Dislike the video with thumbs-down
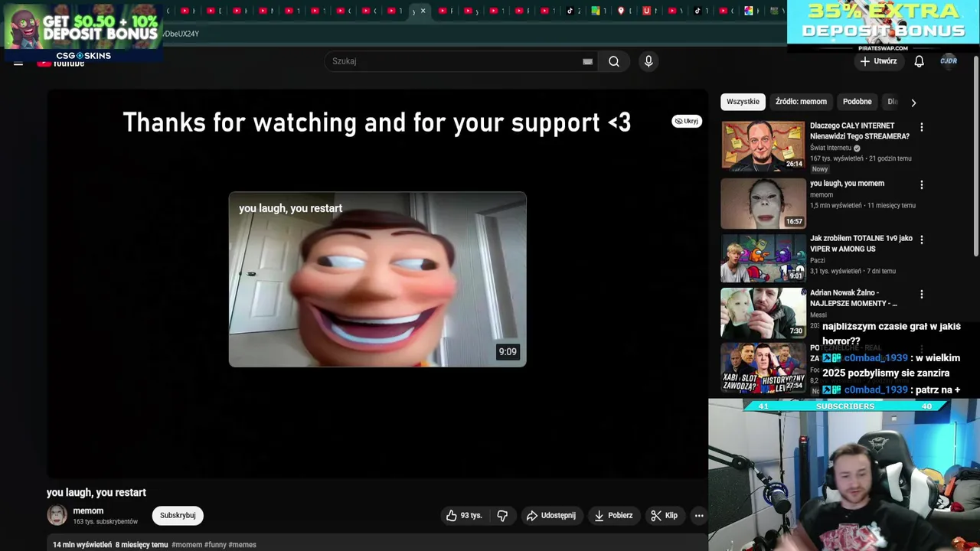The width and height of the screenshot is (980, 551). (x=502, y=516)
